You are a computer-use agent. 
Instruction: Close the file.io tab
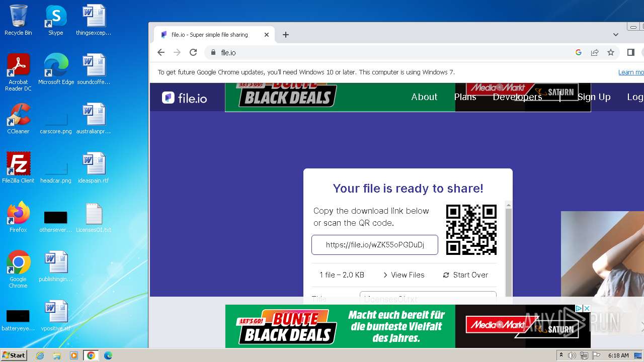click(x=267, y=35)
